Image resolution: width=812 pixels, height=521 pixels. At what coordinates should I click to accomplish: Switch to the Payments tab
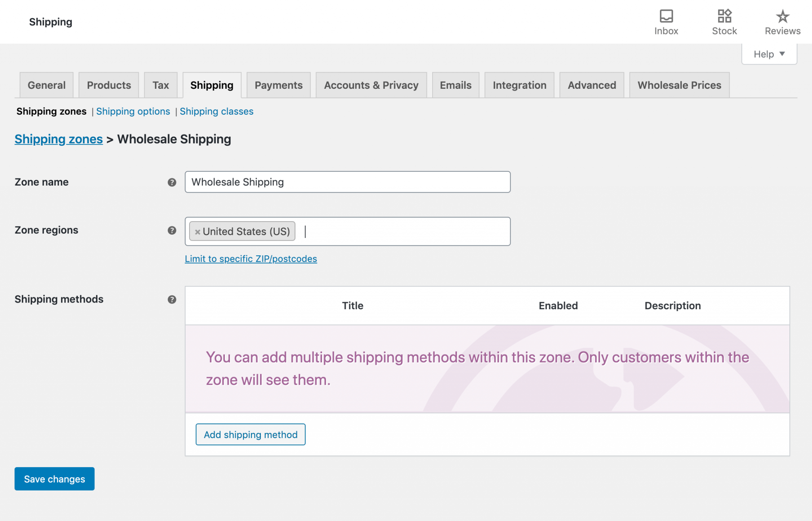coord(278,85)
